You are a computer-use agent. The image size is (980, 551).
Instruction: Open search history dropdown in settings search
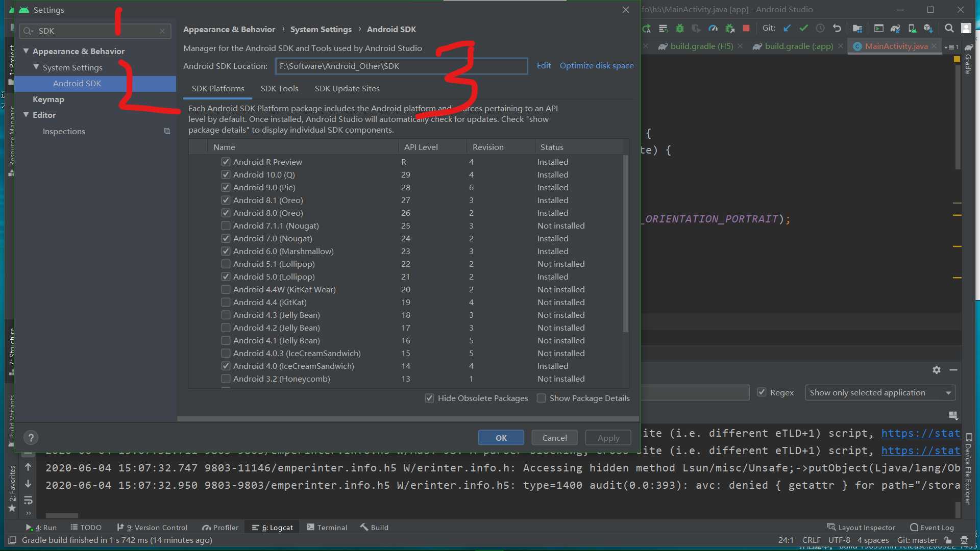[x=29, y=31]
